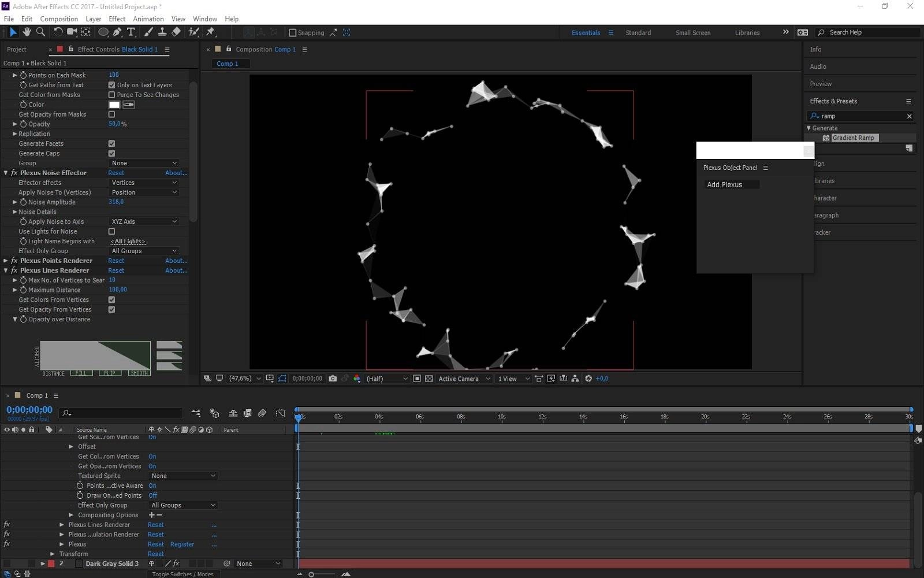The image size is (924, 578).
Task: Click the composition mini-flowchart icon in timeline
Action: point(196,413)
